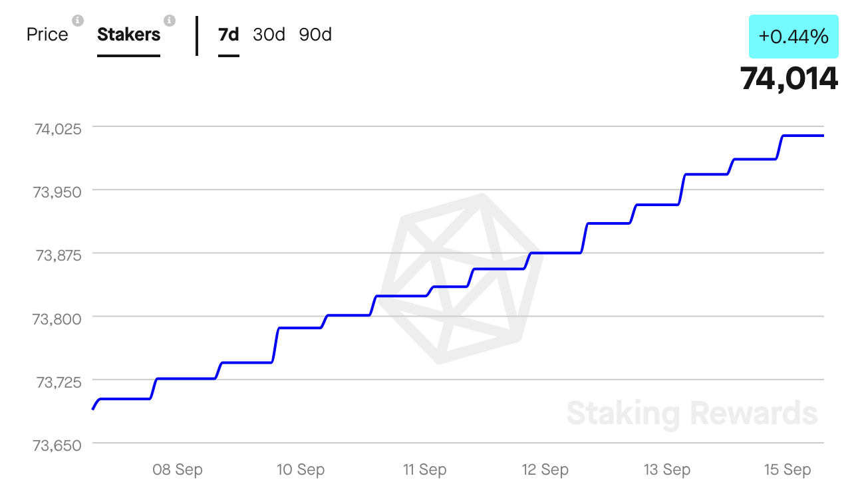Click the 73,650 y-axis label

click(58, 445)
